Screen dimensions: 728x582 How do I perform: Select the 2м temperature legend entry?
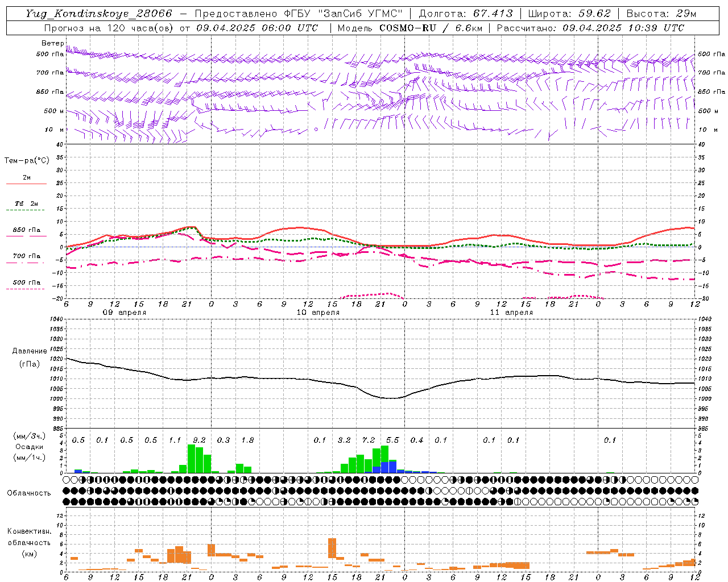pyautogui.click(x=27, y=177)
